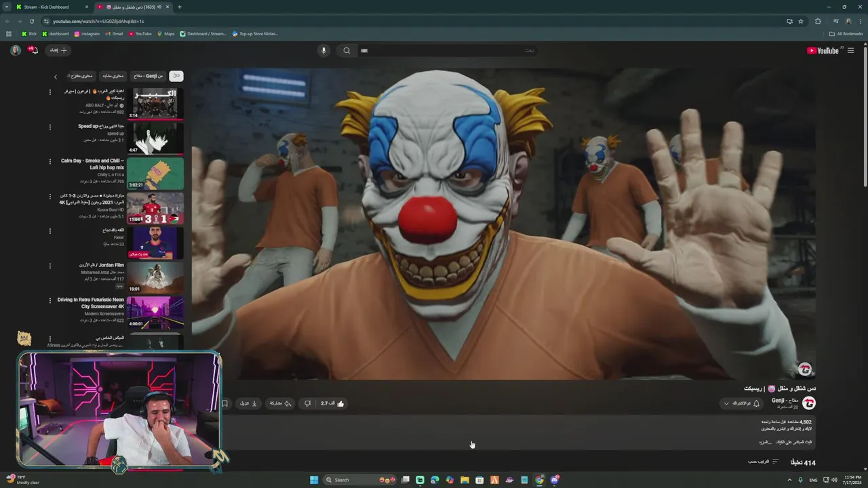The width and height of the screenshot is (868, 488).
Task: Open the Gmail bookmark
Action: point(114,34)
